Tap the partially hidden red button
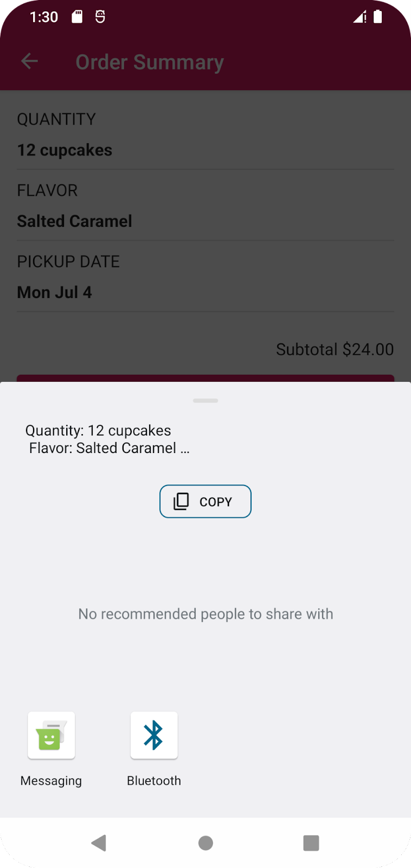Viewport: 411px width, 868px height. pyautogui.click(x=206, y=378)
